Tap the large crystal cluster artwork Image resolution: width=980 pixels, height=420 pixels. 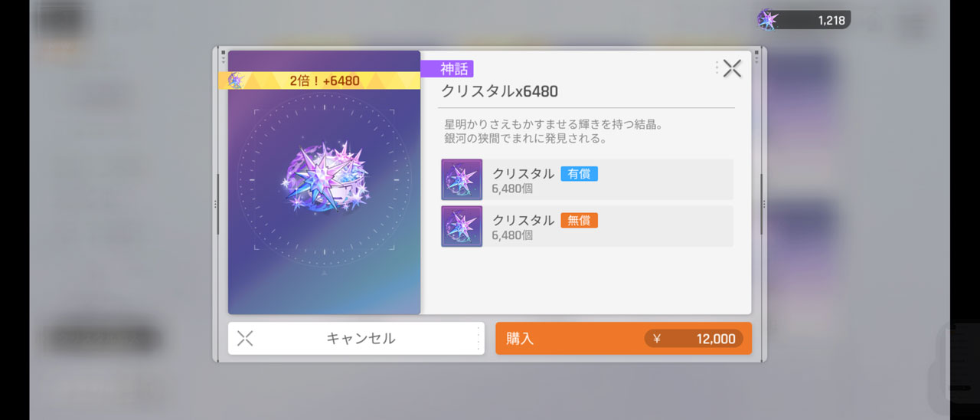[x=325, y=181]
